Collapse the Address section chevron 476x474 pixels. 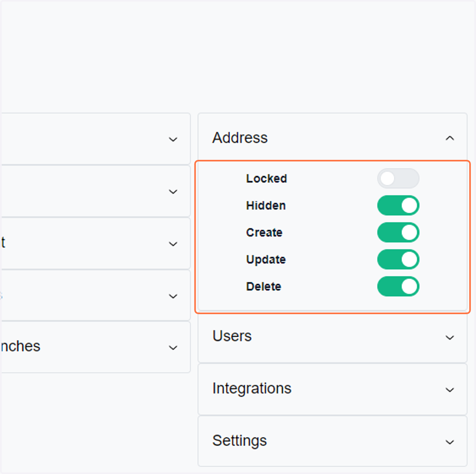point(450,138)
